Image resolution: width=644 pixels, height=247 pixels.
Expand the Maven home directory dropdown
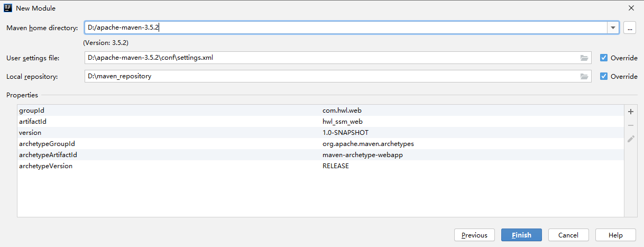(x=613, y=28)
